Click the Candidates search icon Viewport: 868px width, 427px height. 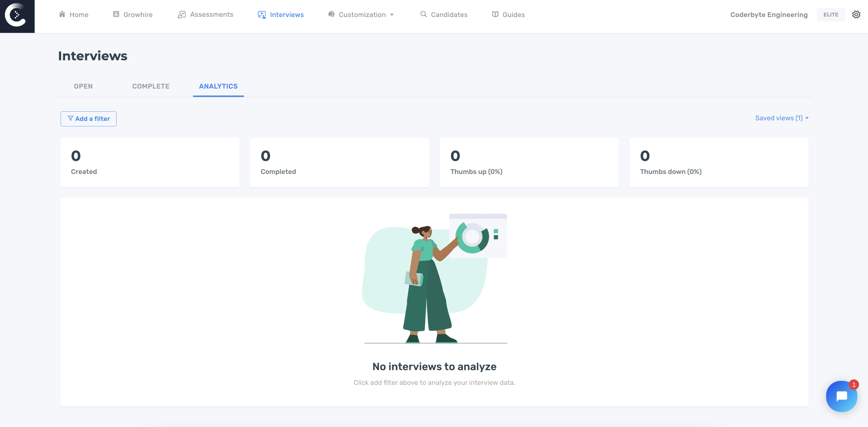(x=423, y=14)
